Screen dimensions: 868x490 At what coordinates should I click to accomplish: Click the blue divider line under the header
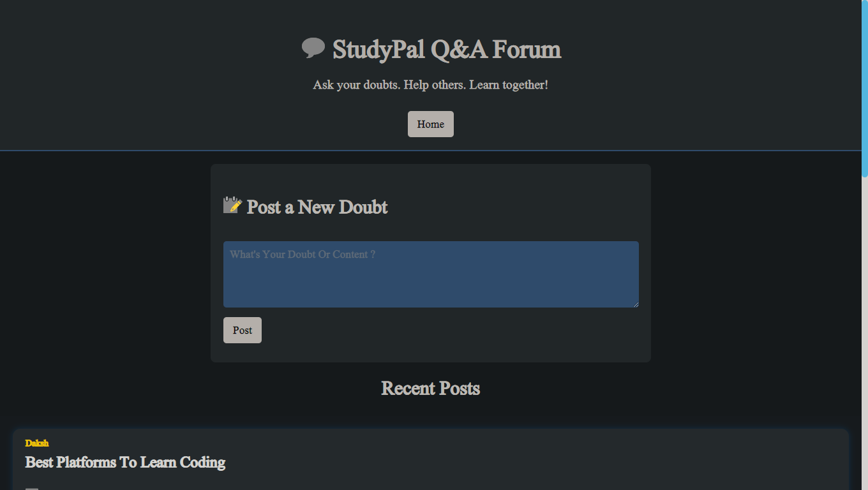click(x=431, y=151)
